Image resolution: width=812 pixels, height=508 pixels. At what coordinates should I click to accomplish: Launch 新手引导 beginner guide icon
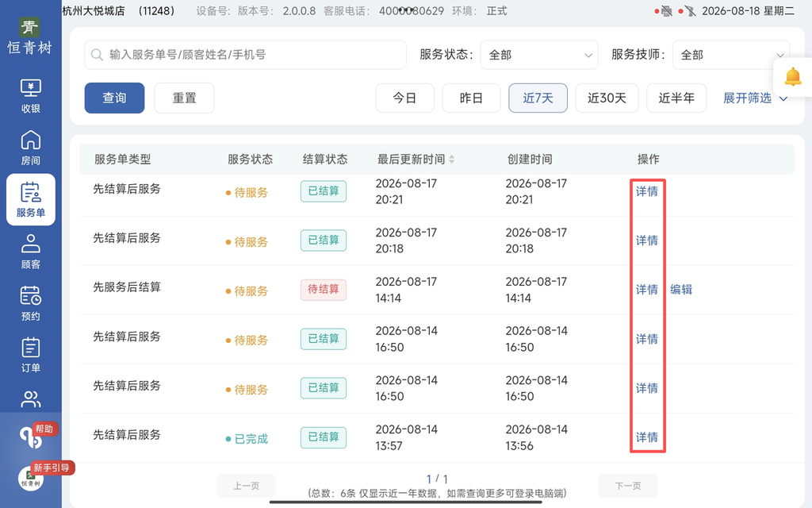coord(31,478)
